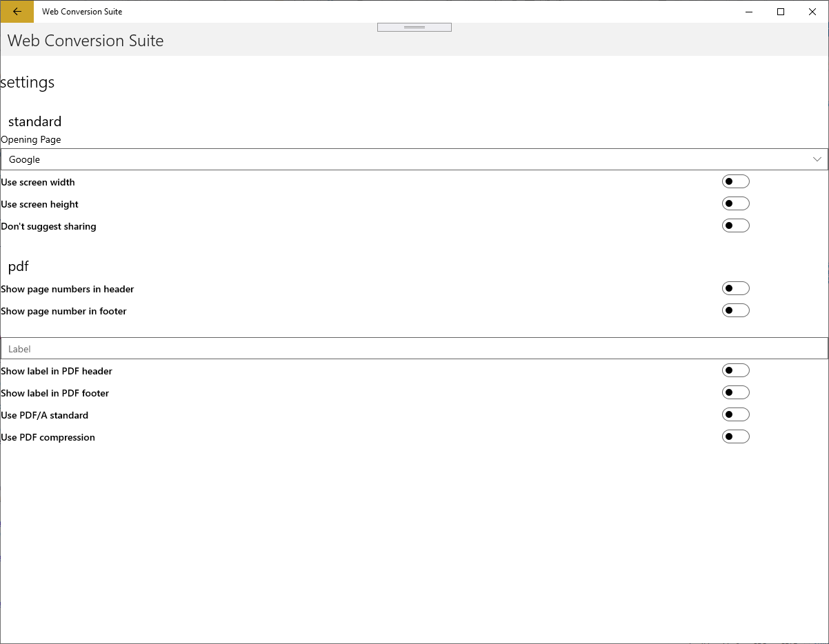Maximize the application window
Viewport: 829px width, 644px height.
(781, 12)
